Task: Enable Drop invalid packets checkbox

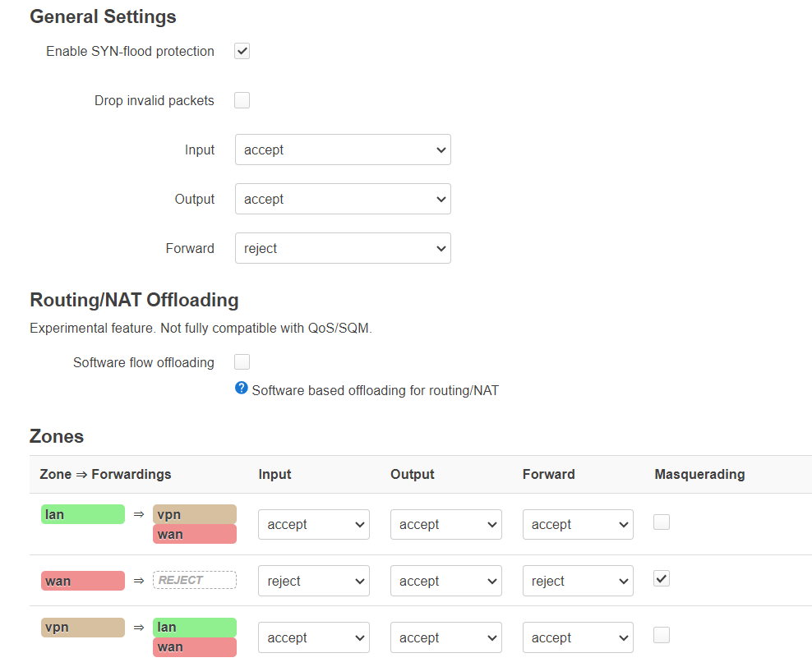Action: (x=242, y=100)
